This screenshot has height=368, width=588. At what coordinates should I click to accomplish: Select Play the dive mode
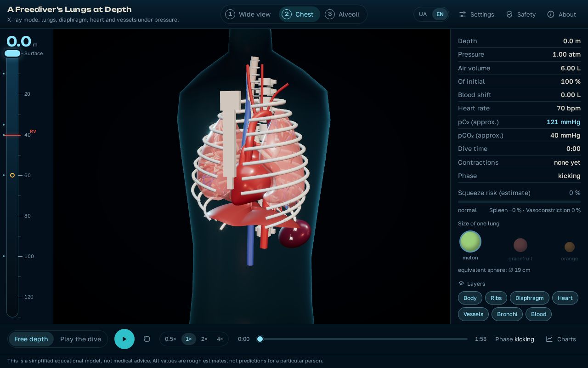[80, 339]
